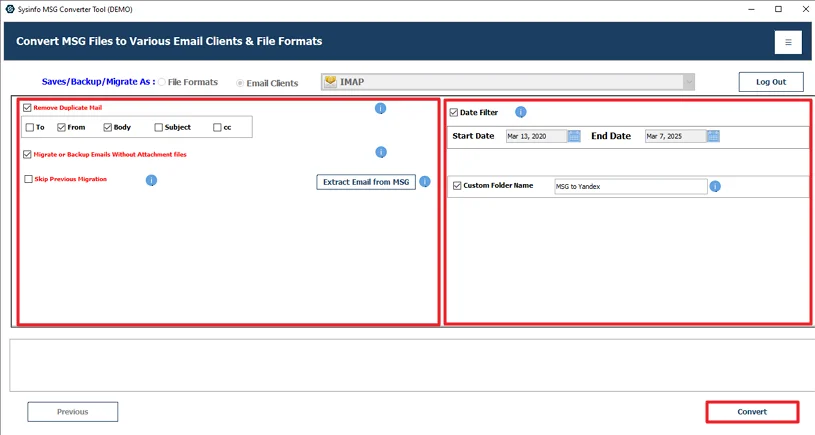The width and height of the screenshot is (815, 435).
Task: Toggle the Date Filter checkbox
Action: [x=454, y=112]
